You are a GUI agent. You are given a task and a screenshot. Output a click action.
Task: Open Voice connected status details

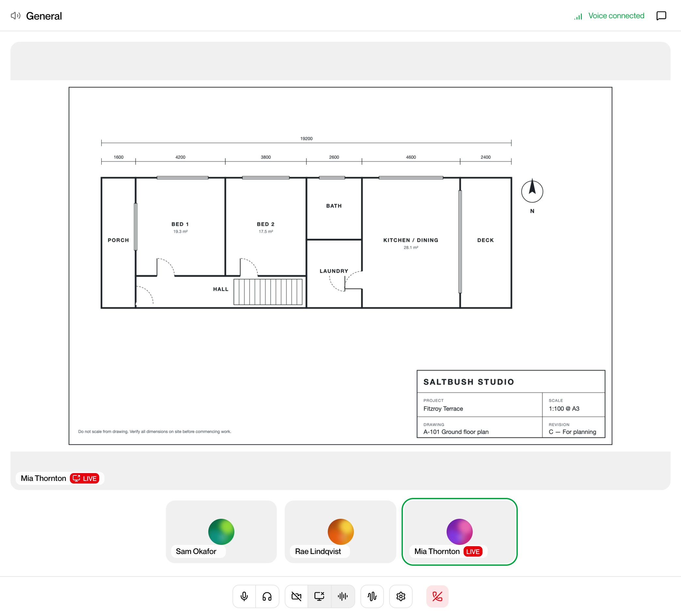616,16
